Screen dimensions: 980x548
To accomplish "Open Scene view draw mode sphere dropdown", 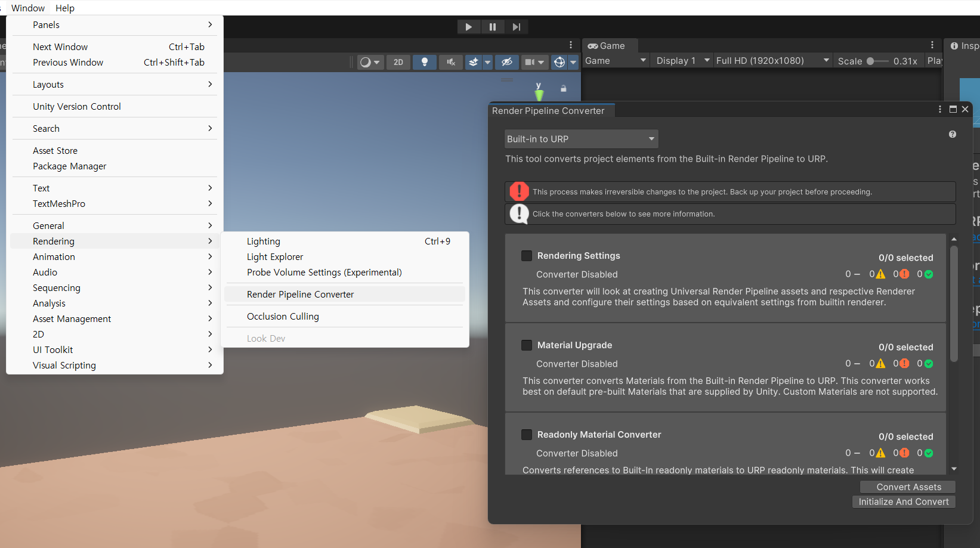I will 370,62.
